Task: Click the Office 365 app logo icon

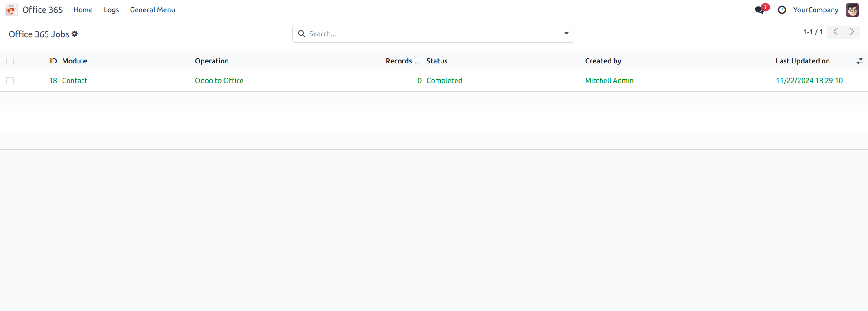Action: 11,10
